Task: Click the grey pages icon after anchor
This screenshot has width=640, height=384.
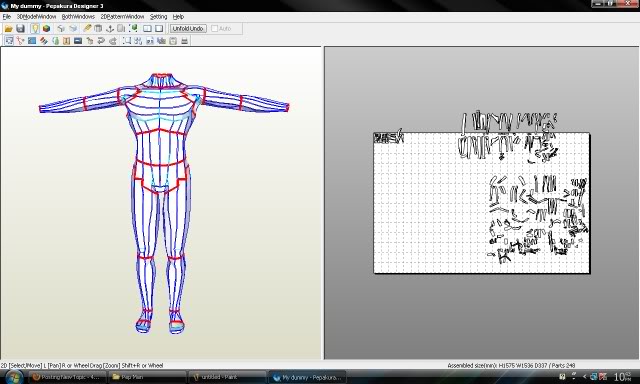Action: (121, 29)
